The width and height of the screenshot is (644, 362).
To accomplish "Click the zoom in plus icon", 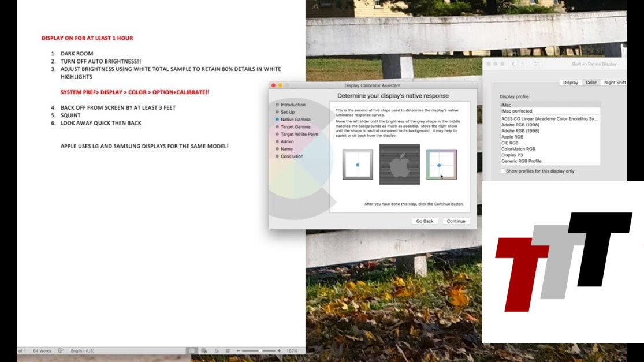I will coord(279,351).
